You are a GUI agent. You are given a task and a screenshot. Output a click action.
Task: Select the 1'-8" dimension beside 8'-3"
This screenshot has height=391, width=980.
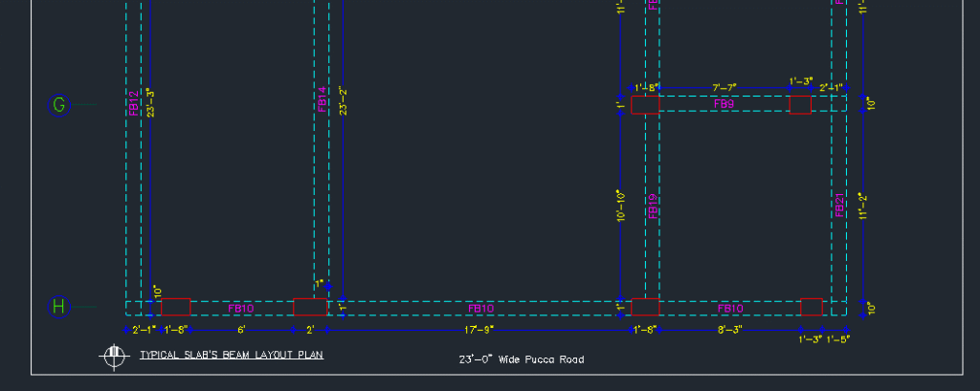point(644,329)
